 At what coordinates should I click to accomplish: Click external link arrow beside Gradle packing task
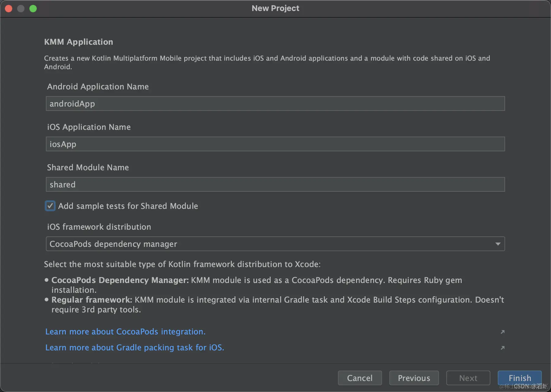point(502,348)
